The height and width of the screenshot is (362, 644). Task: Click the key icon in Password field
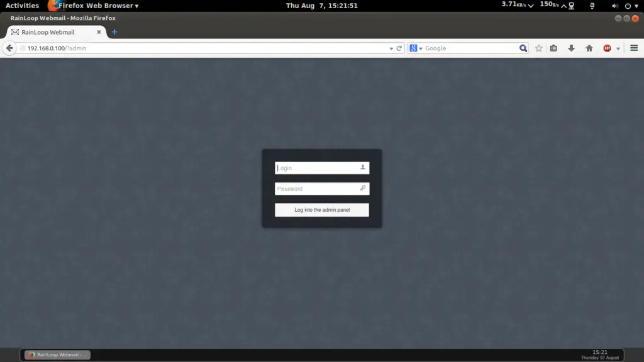[363, 188]
